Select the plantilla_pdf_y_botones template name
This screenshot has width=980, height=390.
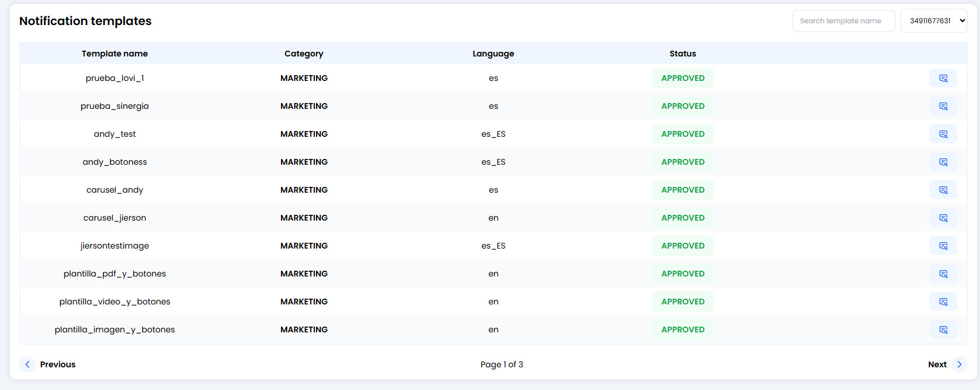pyautogui.click(x=115, y=274)
